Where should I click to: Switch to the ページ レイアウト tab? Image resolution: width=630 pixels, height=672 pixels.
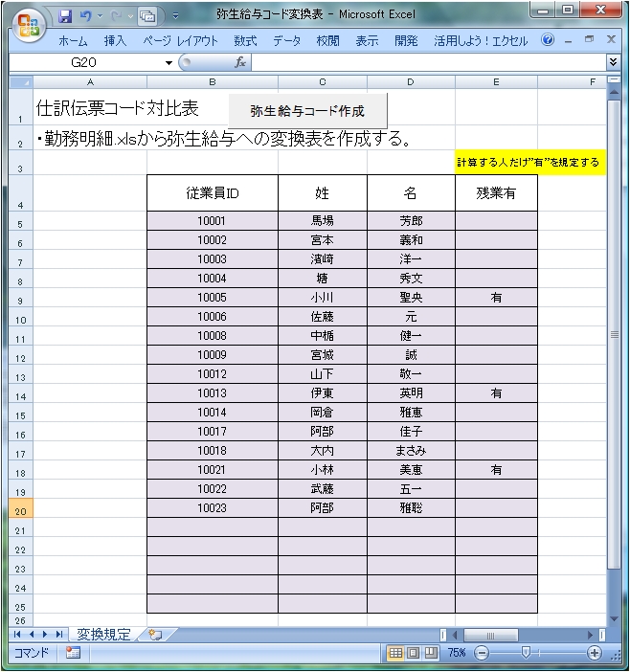(x=180, y=41)
